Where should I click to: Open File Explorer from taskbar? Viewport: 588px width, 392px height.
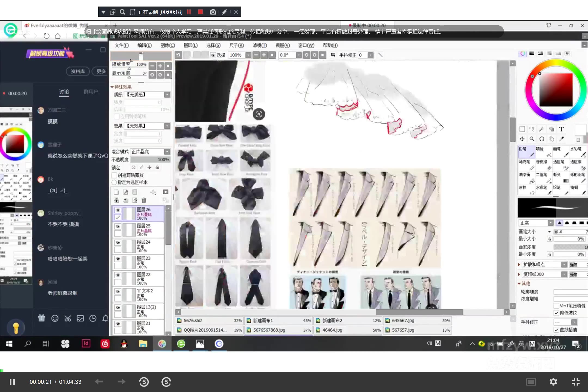point(143,344)
